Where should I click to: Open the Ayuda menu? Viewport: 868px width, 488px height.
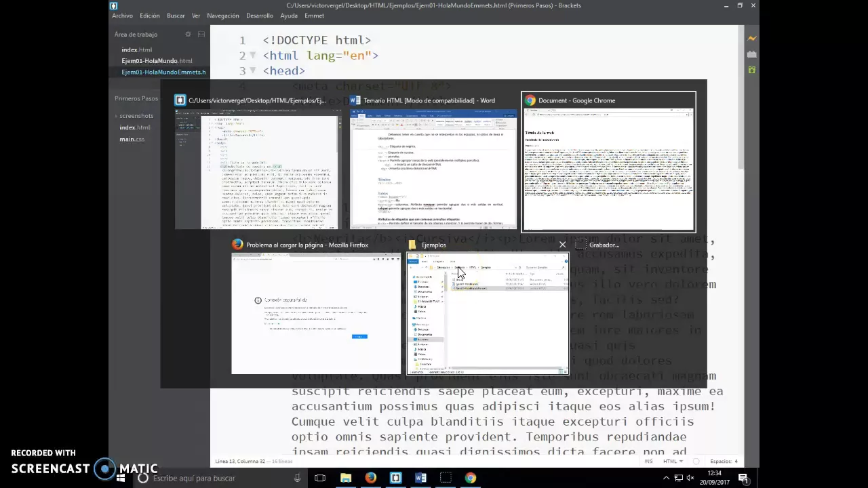point(289,16)
